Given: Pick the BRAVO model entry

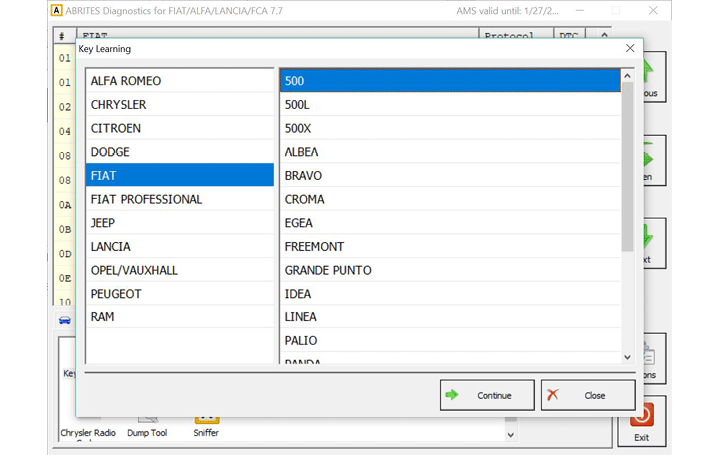Looking at the screenshot, I should (x=449, y=175).
